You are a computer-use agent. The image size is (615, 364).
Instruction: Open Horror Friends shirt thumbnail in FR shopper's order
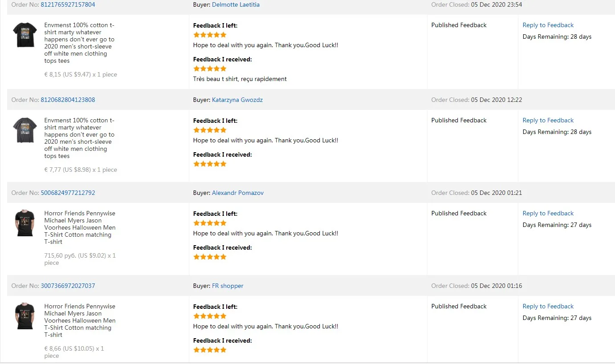25,316
